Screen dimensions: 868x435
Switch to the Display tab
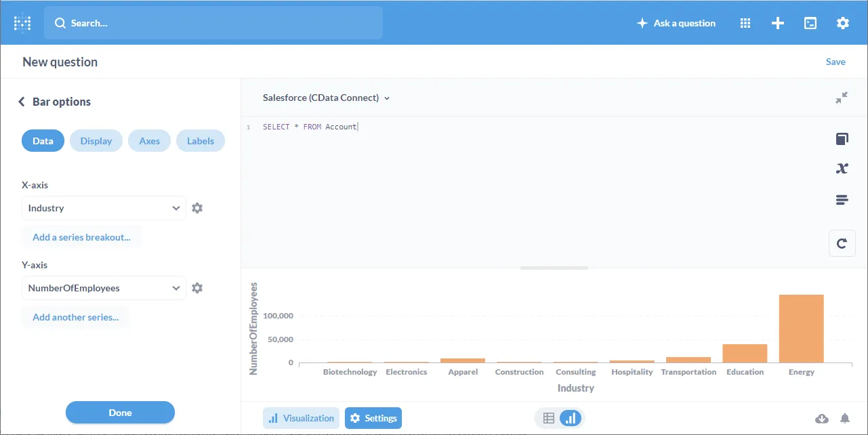[x=96, y=141]
